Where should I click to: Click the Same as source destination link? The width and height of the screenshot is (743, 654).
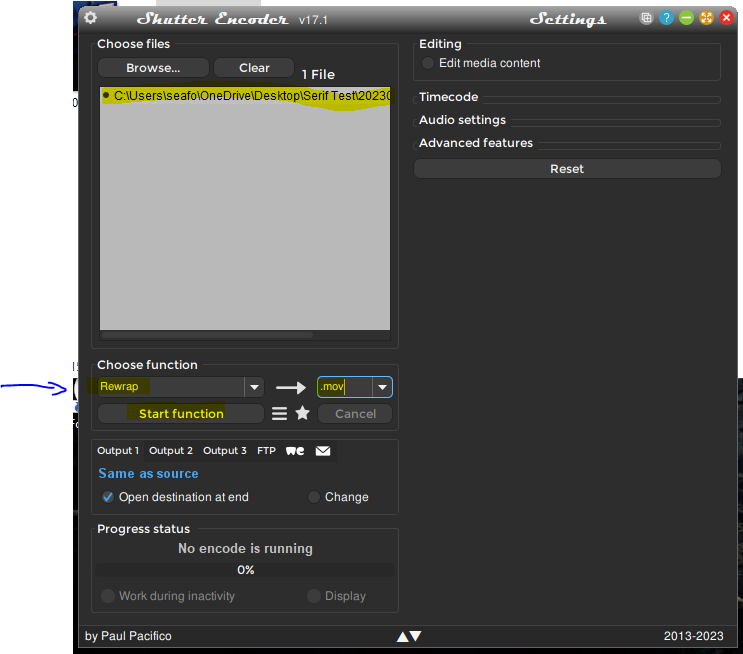pyautogui.click(x=148, y=474)
